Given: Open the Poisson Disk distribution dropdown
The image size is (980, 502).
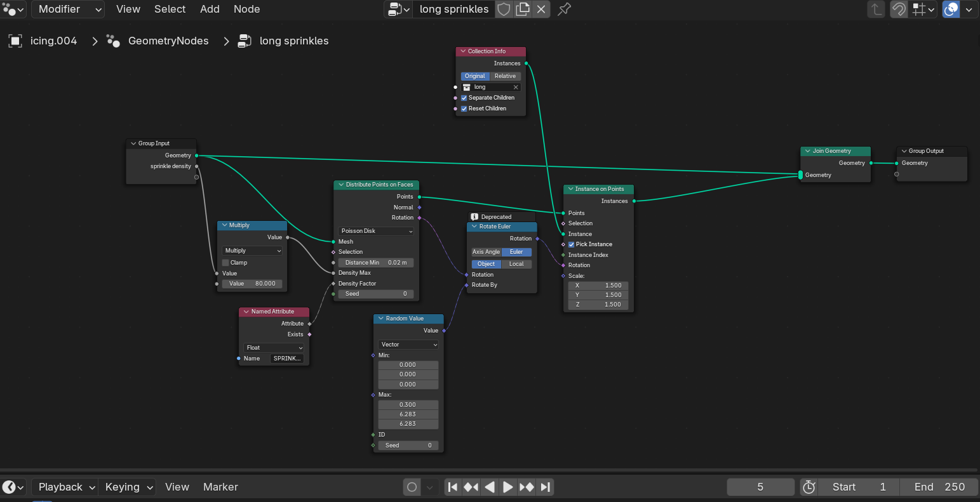Looking at the screenshot, I should click(x=376, y=231).
